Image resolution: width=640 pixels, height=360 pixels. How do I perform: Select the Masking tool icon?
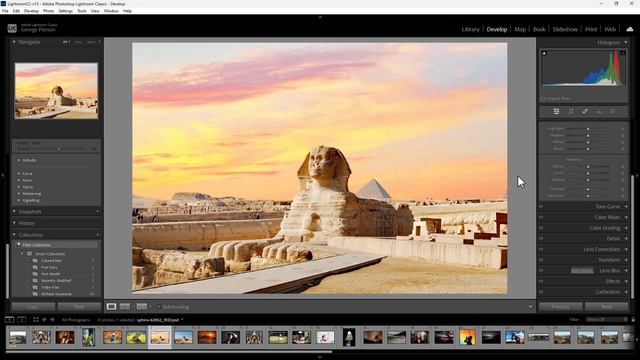(613, 111)
